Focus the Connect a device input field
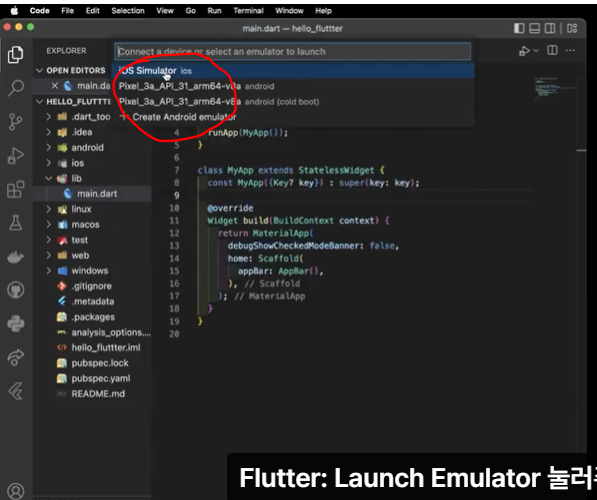 (293, 51)
